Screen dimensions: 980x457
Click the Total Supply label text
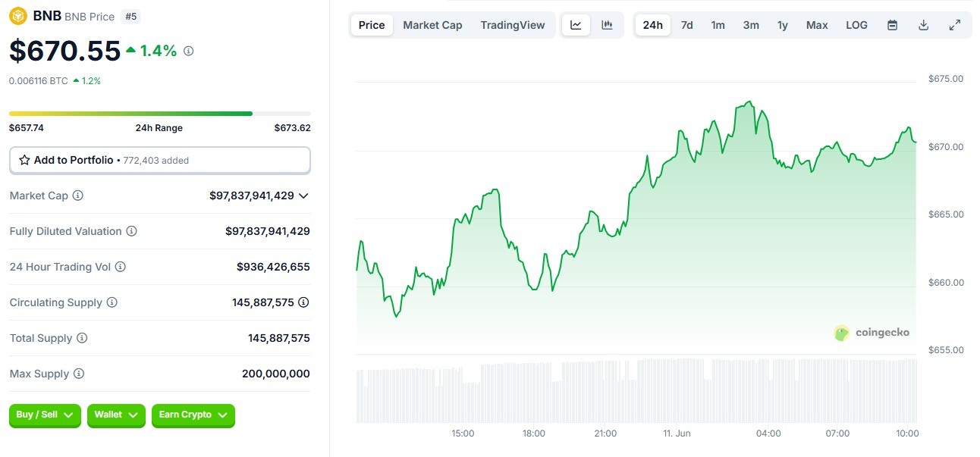[41, 338]
